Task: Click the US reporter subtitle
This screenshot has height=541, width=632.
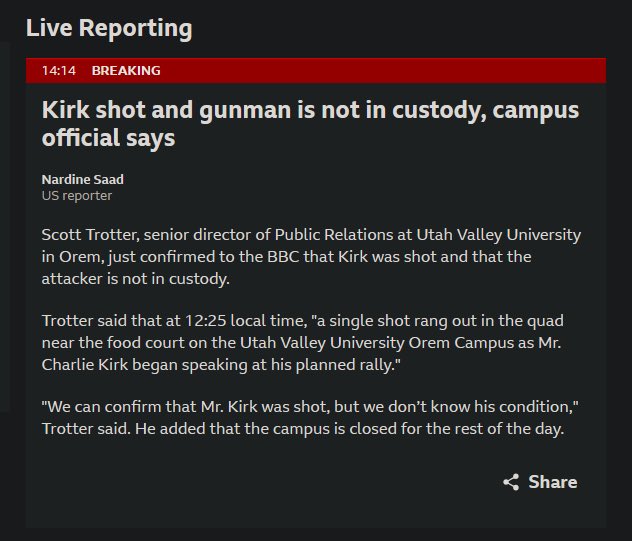Action: pyautogui.click(x=77, y=196)
